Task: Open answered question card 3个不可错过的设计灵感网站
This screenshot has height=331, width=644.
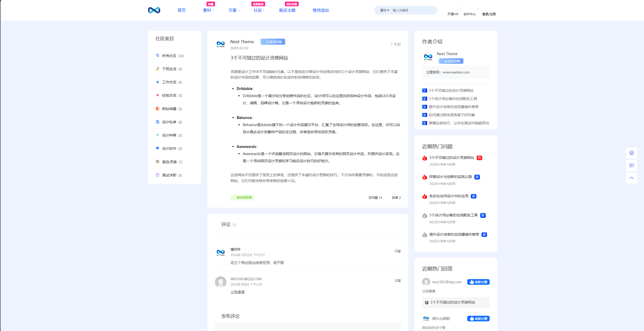Action: pos(456,302)
